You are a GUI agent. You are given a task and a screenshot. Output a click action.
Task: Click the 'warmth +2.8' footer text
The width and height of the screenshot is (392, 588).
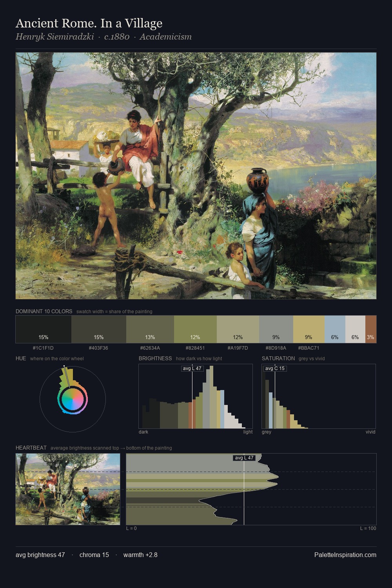click(140, 555)
